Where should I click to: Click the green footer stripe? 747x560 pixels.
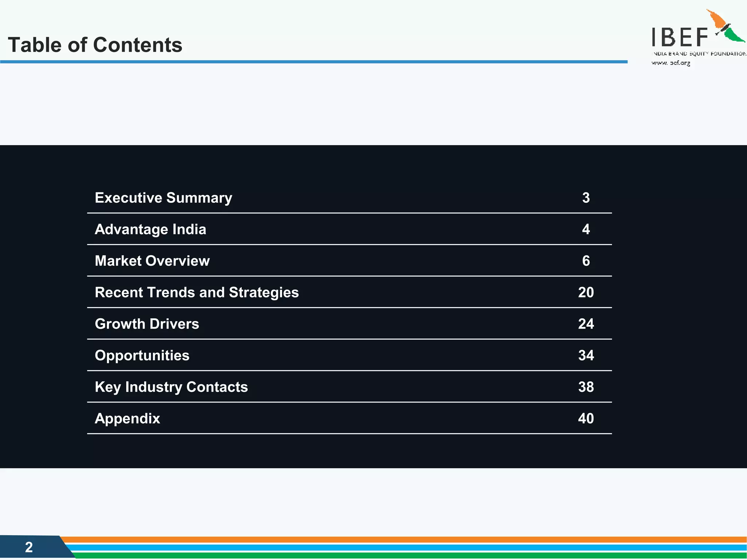click(x=401, y=555)
